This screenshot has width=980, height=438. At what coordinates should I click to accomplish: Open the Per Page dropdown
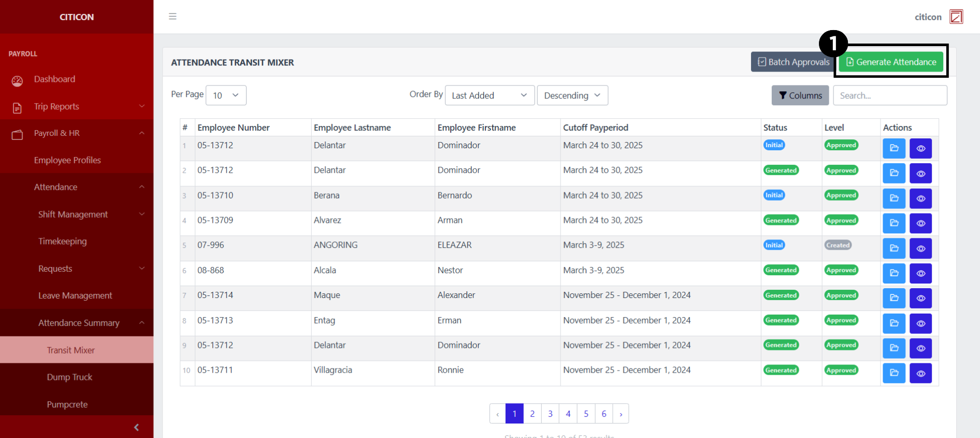coord(226,95)
